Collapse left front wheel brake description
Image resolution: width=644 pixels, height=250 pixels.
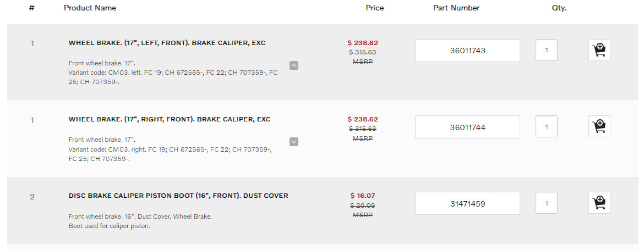click(294, 65)
